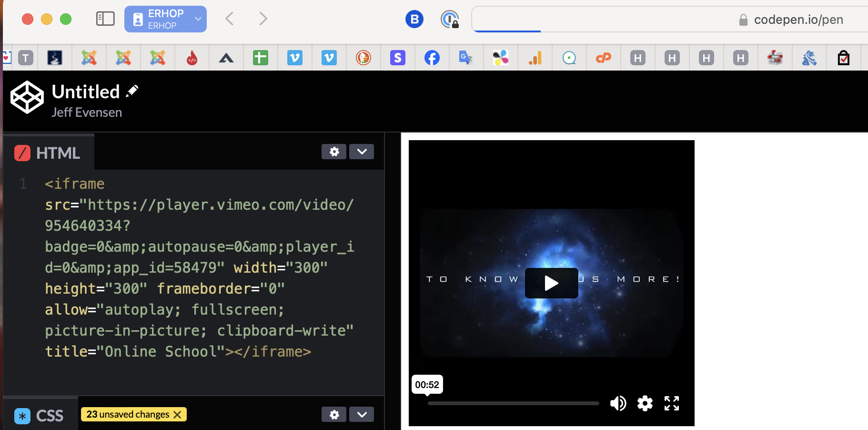Open the colorful ink petals bookmark
The height and width of the screenshot is (430, 868).
click(501, 58)
